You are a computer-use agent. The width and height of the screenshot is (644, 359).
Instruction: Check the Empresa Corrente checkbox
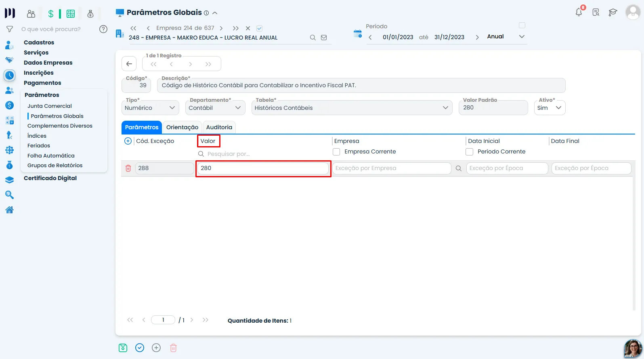[336, 152]
